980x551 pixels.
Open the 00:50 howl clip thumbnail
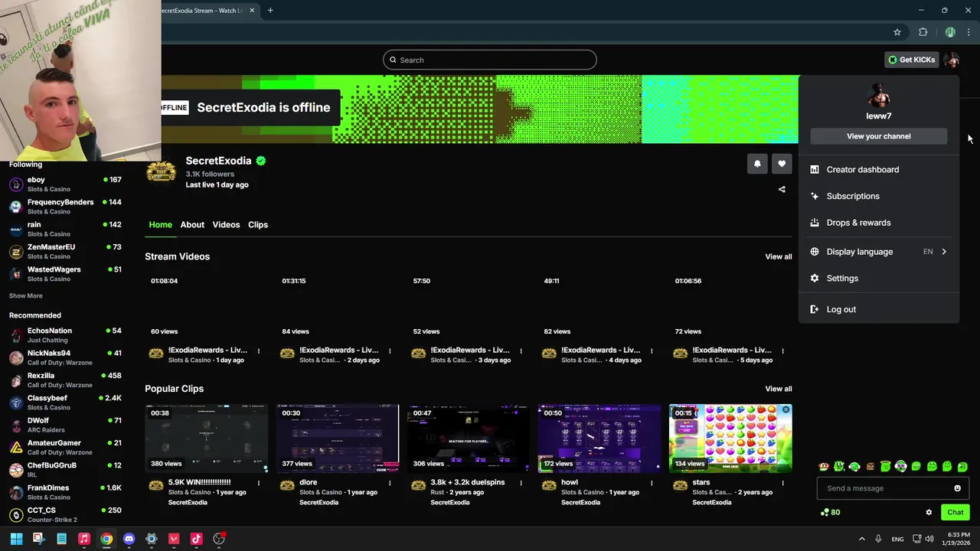click(599, 439)
